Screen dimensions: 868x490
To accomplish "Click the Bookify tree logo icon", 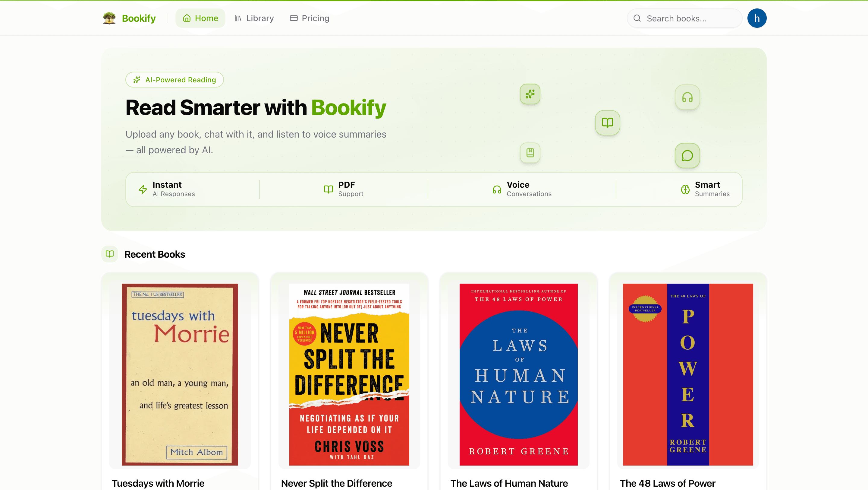I will (x=109, y=18).
